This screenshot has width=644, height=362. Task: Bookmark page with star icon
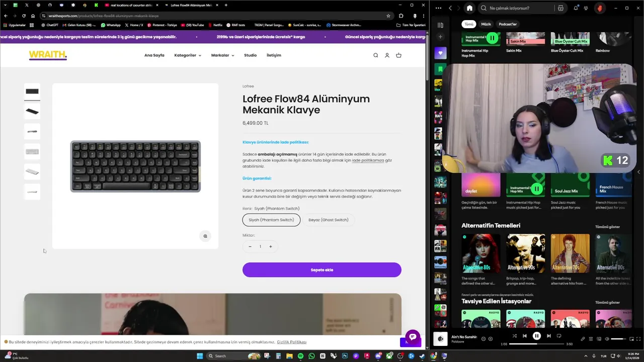pyautogui.click(x=388, y=16)
